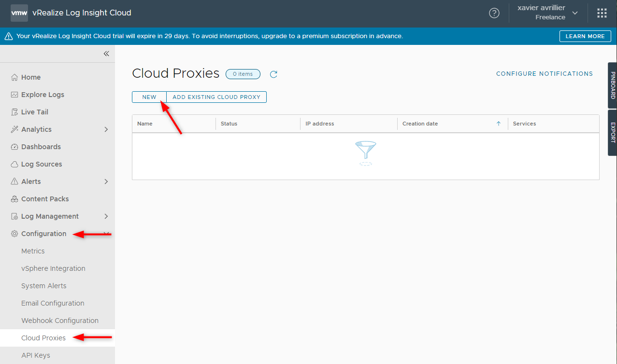Select Metrics under Configuration

33,251
